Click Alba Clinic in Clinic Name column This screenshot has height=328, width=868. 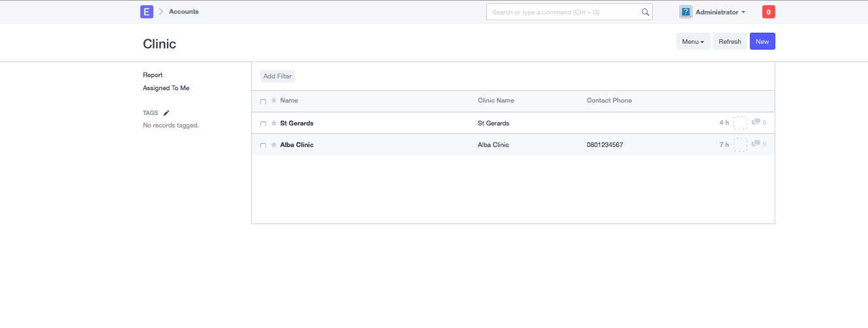[493, 144]
